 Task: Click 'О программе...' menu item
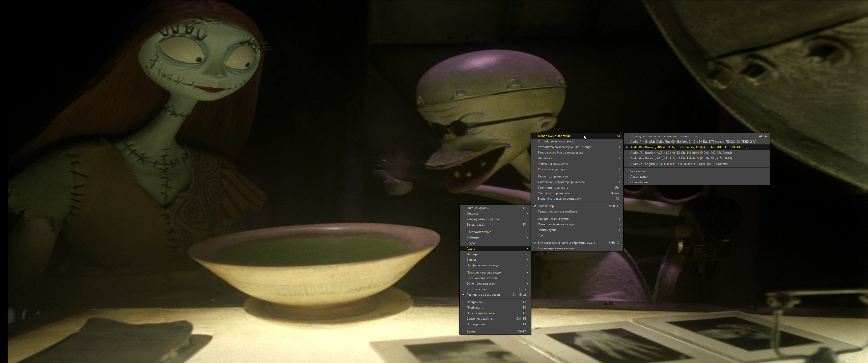coord(495,324)
